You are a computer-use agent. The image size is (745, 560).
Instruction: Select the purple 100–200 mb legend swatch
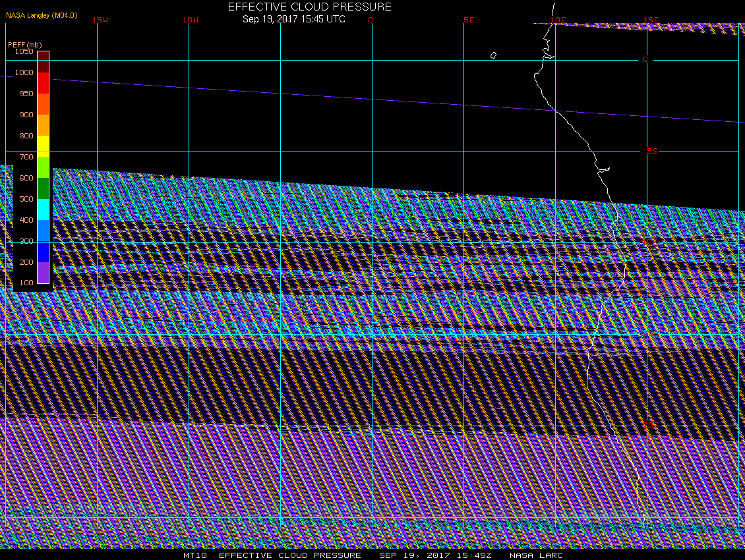coord(43,273)
